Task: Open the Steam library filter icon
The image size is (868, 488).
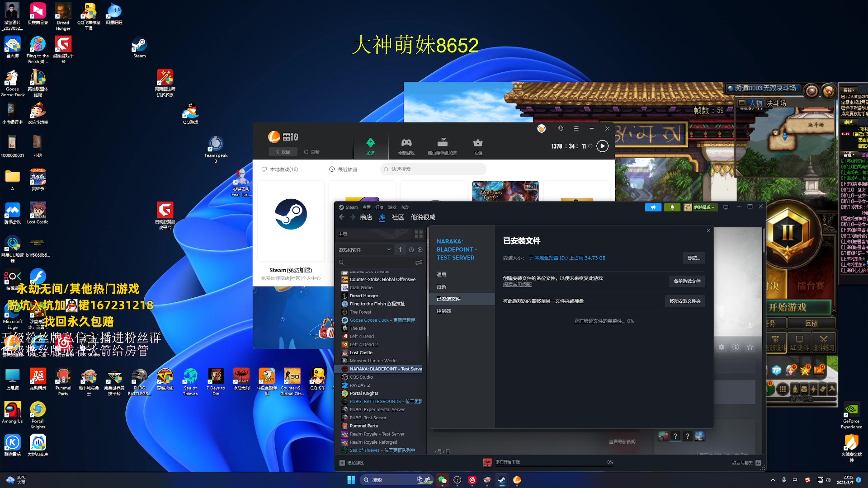Action: tap(419, 262)
